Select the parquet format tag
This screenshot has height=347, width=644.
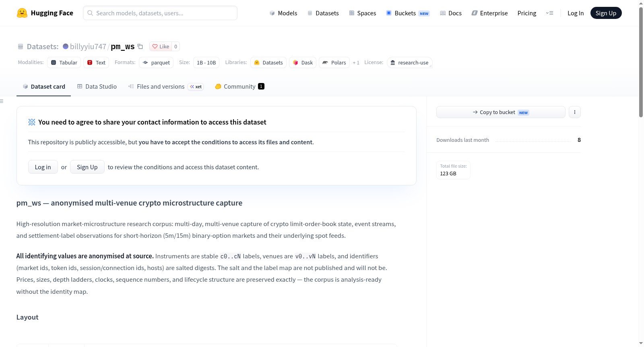[x=156, y=62]
